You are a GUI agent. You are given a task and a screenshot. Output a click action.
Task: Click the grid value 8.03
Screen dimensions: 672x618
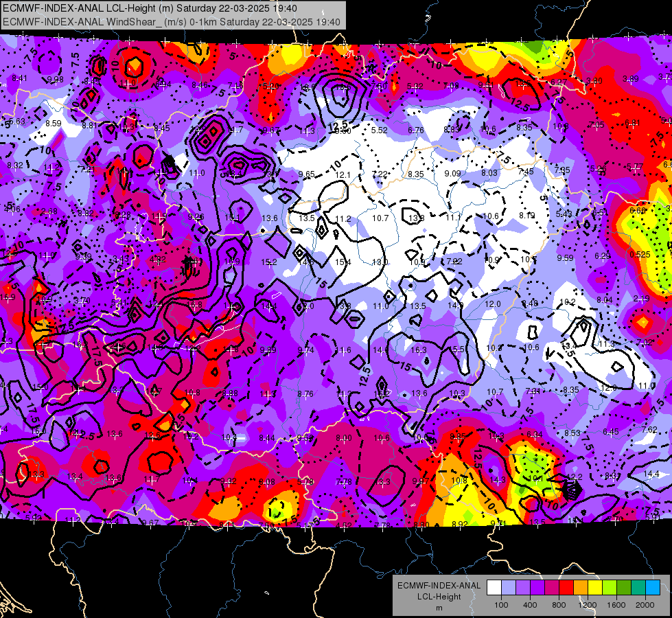pyautogui.click(x=489, y=173)
